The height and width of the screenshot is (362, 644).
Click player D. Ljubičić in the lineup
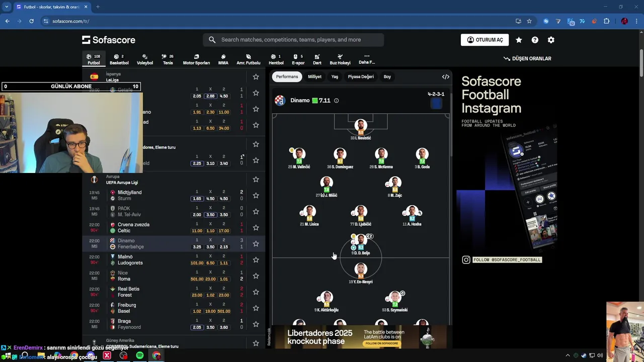coord(360,215)
